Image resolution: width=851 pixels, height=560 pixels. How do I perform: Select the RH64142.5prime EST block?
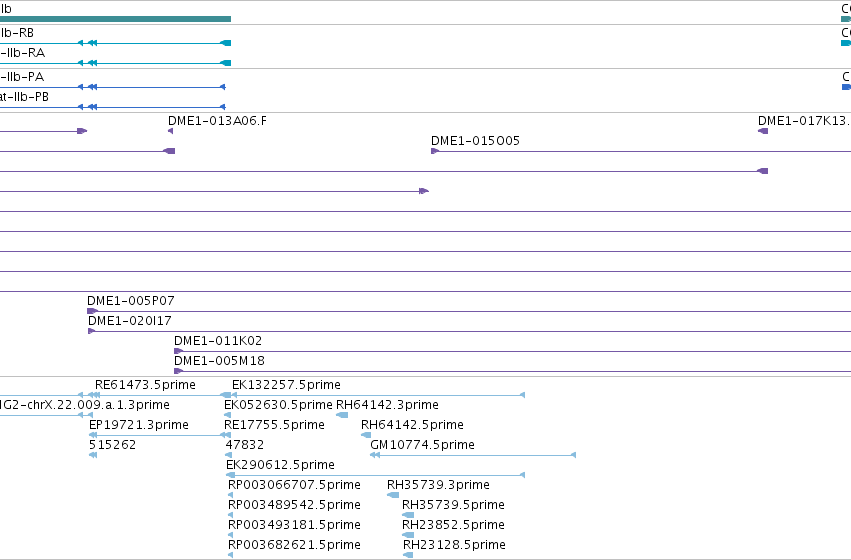[366, 435]
